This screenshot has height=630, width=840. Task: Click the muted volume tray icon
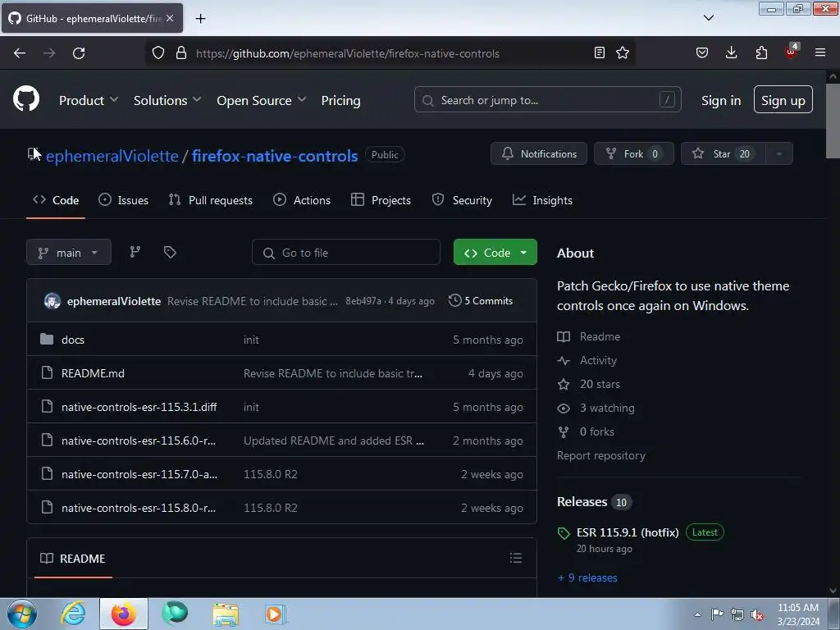(x=757, y=615)
